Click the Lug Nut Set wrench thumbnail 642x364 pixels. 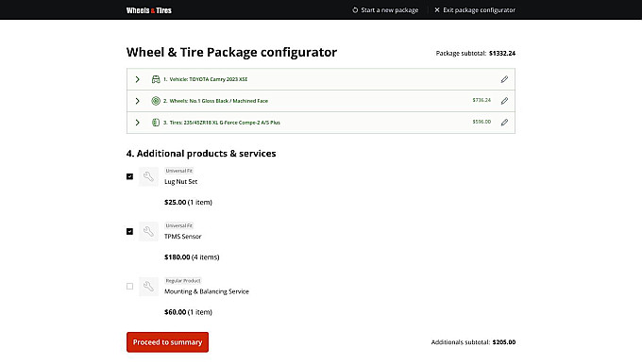[148, 176]
